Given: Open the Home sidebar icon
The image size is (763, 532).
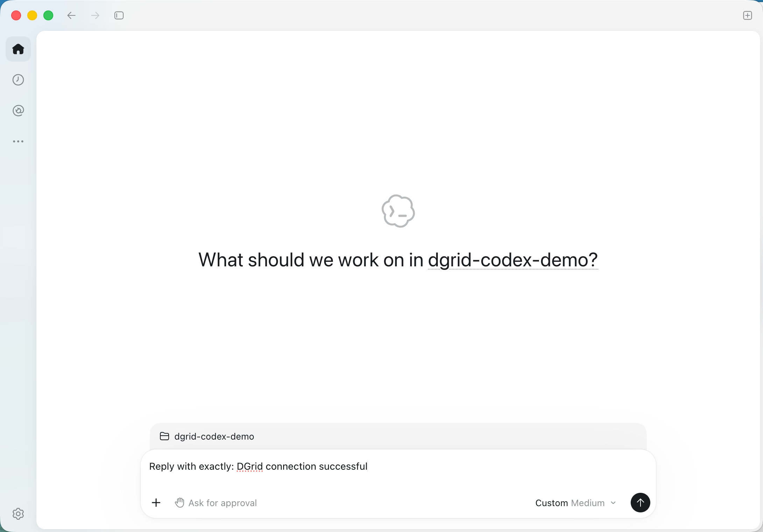Looking at the screenshot, I should pyautogui.click(x=18, y=49).
